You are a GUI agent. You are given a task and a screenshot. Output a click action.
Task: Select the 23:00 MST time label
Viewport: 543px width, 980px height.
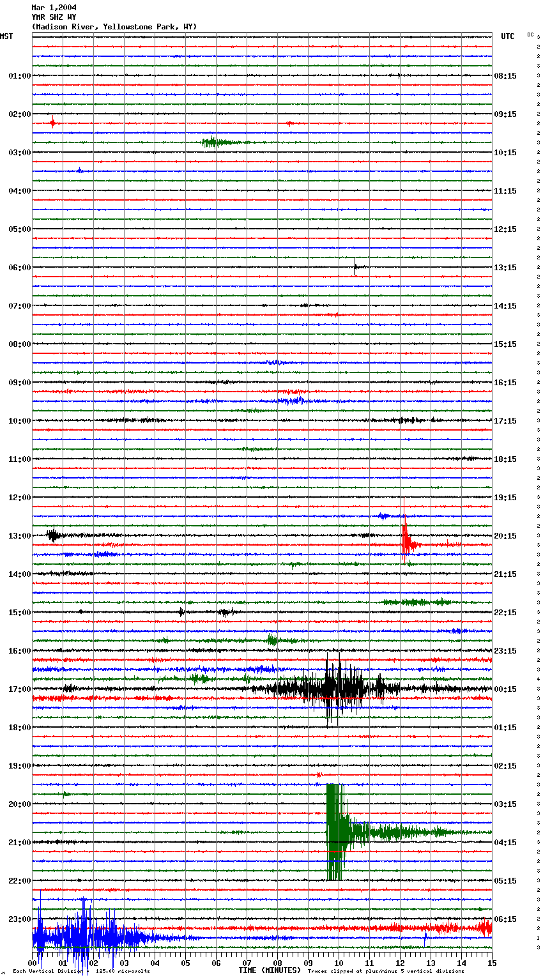click(20, 919)
